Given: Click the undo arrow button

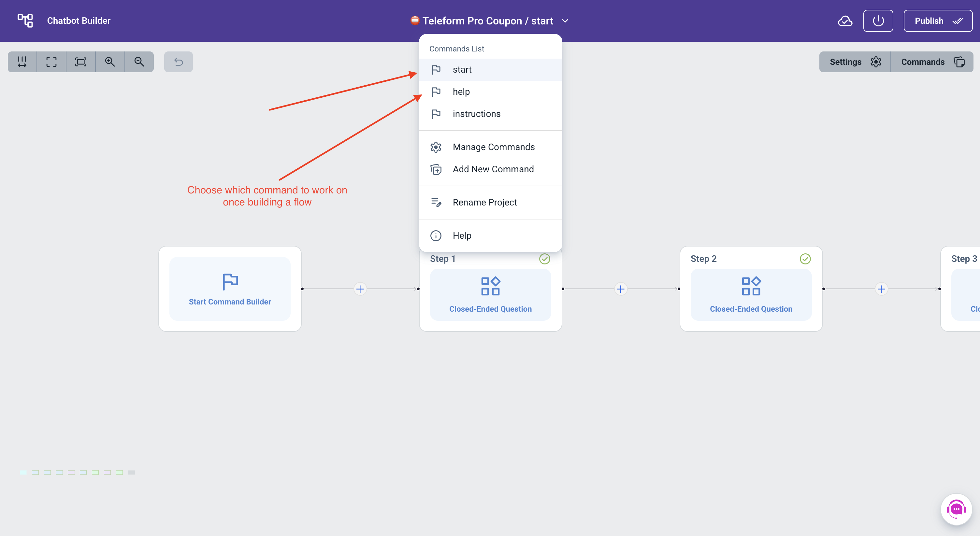Looking at the screenshot, I should pyautogui.click(x=179, y=62).
